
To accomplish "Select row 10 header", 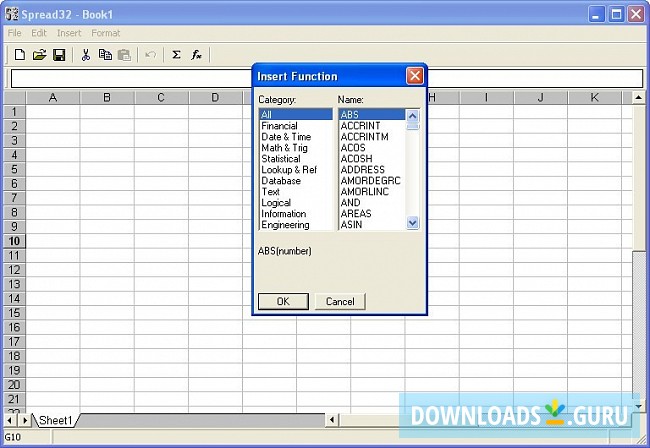I will click(x=14, y=241).
